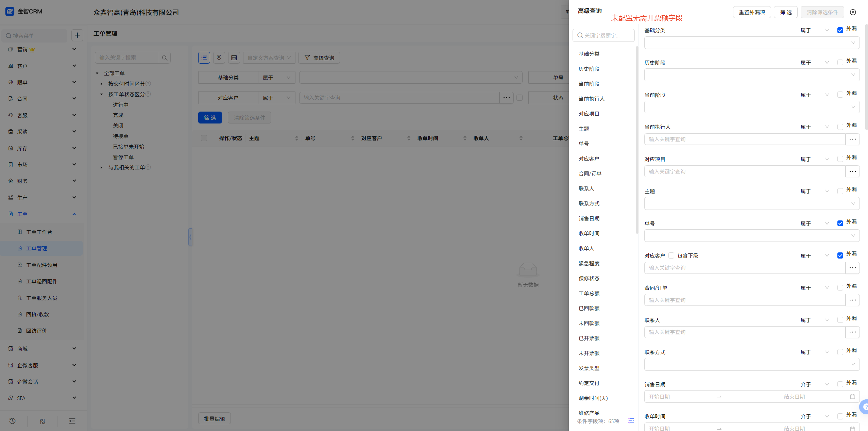
Task: Select 紧急程度 in the field list
Action: (x=589, y=263)
